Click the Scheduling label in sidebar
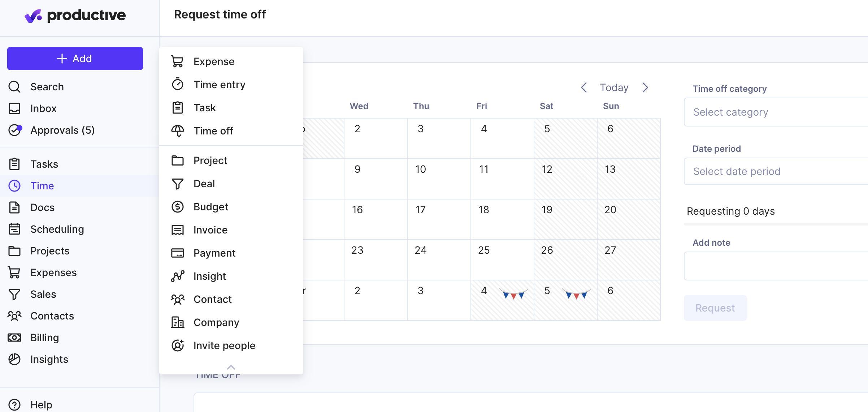The height and width of the screenshot is (412, 868). point(57,229)
